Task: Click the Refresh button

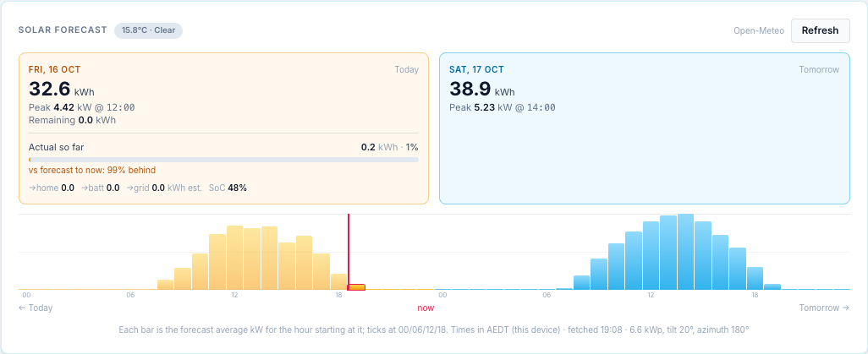Action: pos(820,30)
